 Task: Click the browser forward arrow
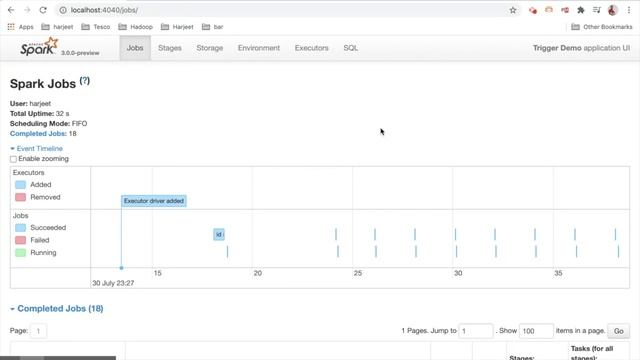[x=27, y=10]
